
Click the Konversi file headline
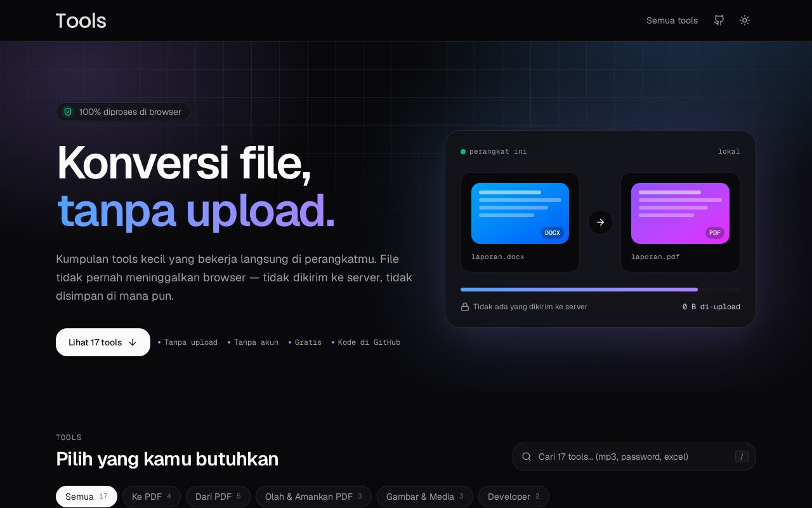click(x=184, y=163)
